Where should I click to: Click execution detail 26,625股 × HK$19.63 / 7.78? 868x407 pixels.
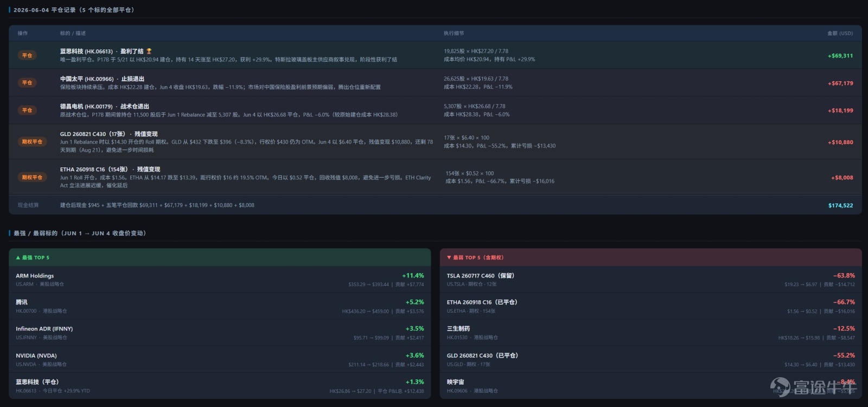point(476,79)
